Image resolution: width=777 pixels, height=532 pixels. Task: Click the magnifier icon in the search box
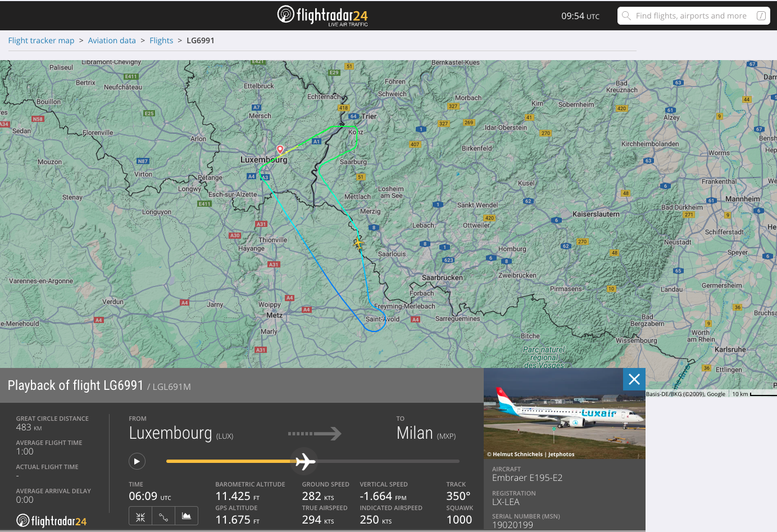626,16
